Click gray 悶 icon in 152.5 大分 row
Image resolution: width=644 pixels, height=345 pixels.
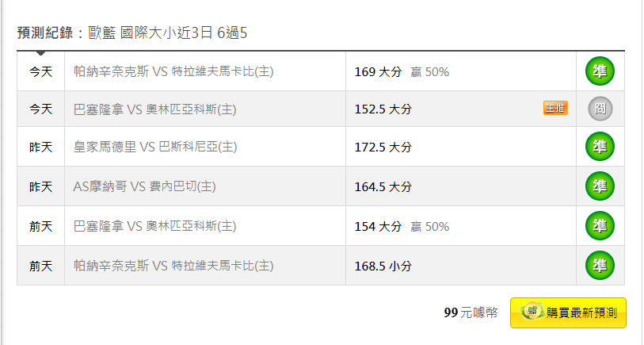pos(600,109)
